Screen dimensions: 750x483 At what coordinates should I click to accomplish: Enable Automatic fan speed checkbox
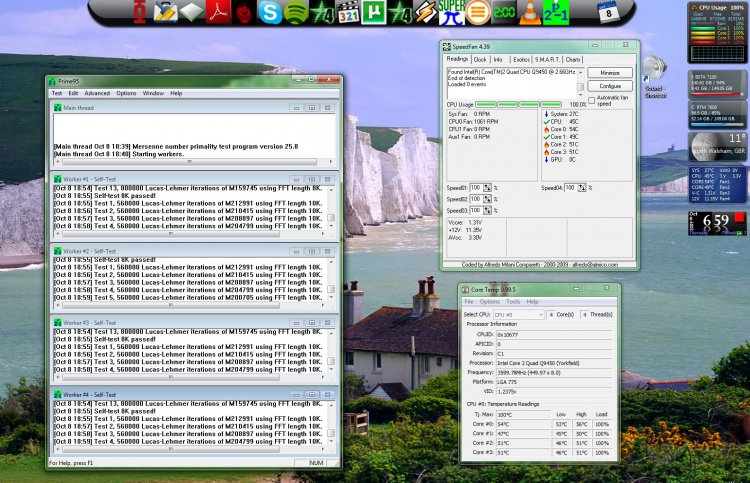[x=592, y=100]
